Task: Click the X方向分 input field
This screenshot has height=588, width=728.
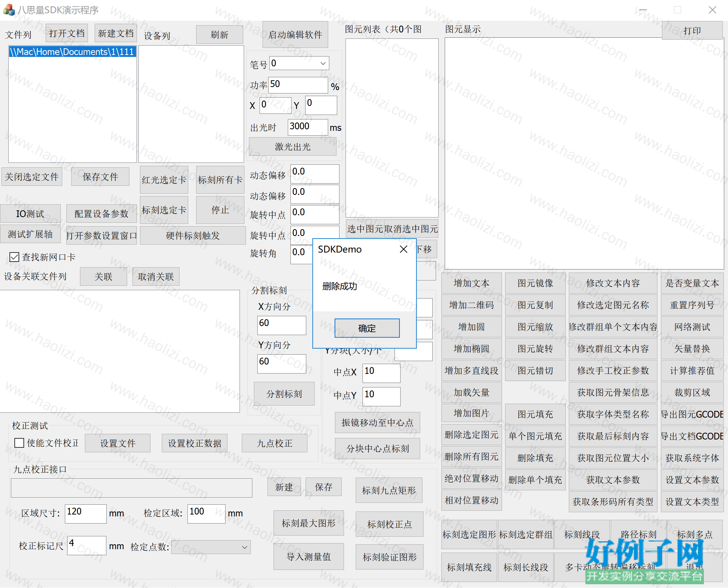Action: (281, 325)
